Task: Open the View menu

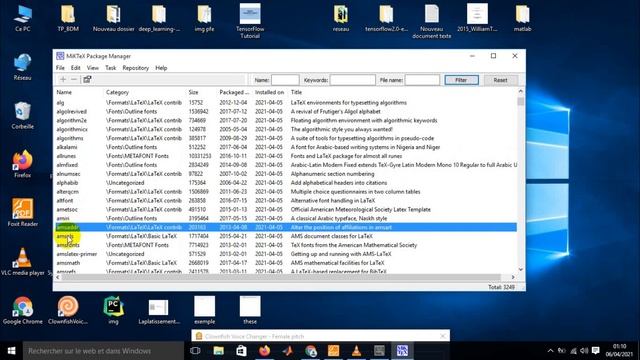Action: tap(93, 68)
